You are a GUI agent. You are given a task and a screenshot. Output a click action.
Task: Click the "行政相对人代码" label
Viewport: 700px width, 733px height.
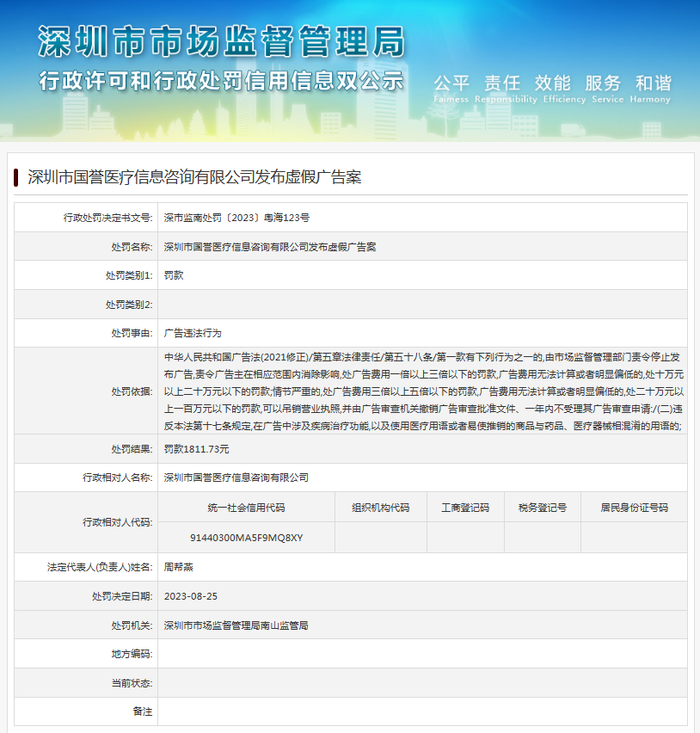[x=118, y=522]
